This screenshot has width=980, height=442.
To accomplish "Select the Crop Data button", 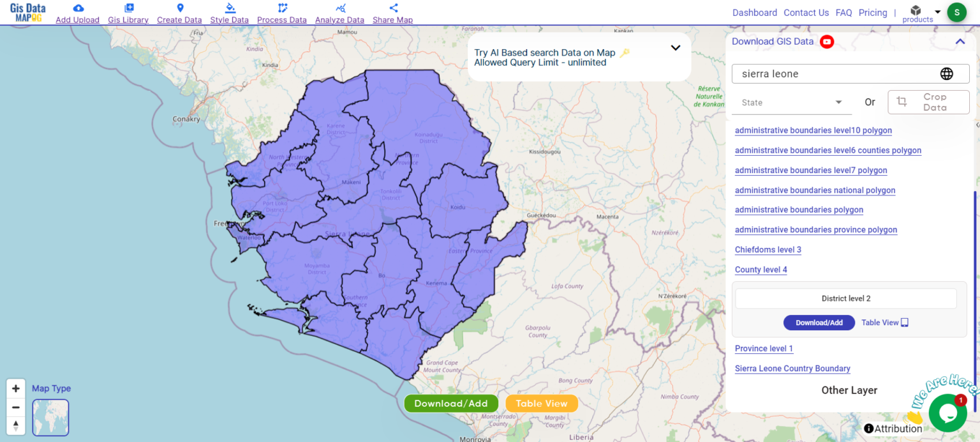I will tap(928, 102).
